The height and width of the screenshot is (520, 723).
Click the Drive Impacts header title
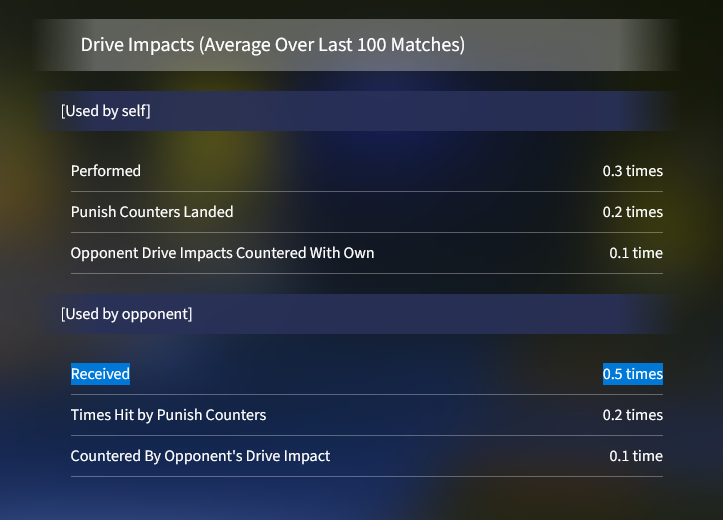tap(273, 45)
